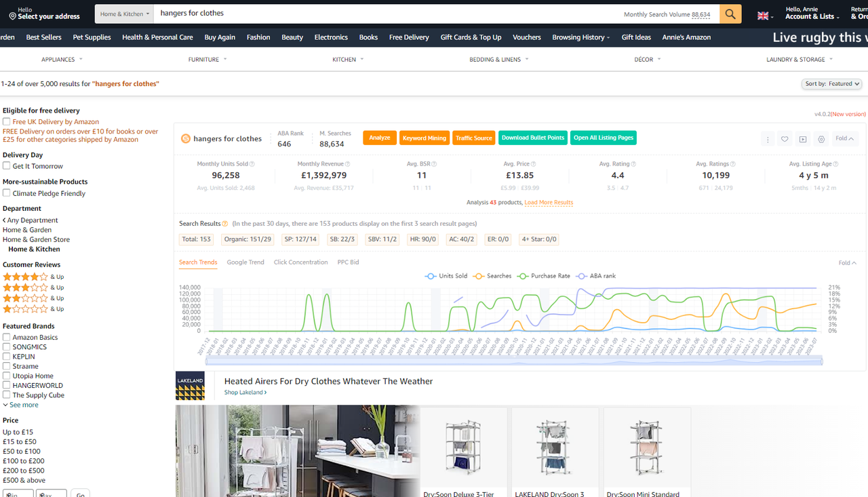Screen dimensions: 868x497
Task: Click the chart's time range slider
Action: [514, 361]
